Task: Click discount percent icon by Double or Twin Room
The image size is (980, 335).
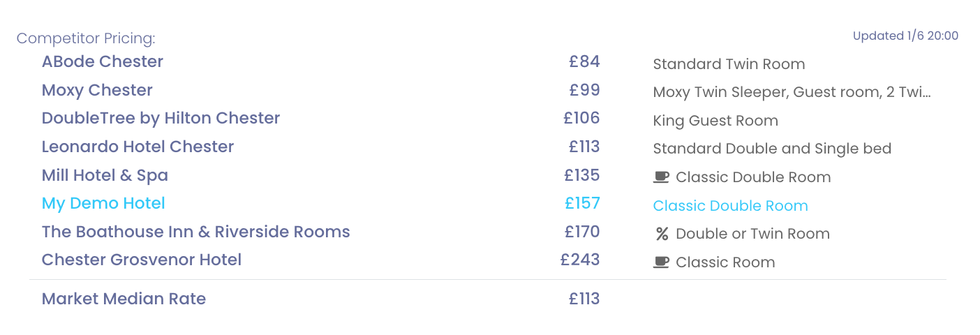Action: (661, 234)
